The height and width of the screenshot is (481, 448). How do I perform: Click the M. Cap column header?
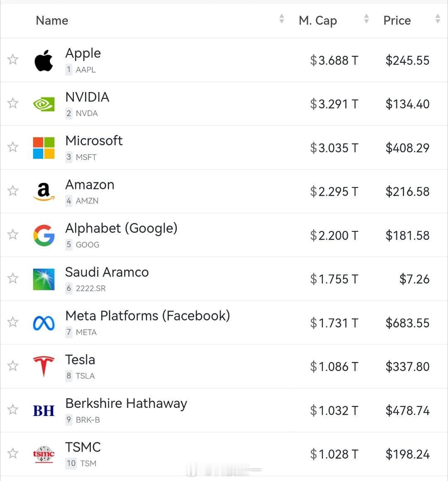(x=318, y=21)
